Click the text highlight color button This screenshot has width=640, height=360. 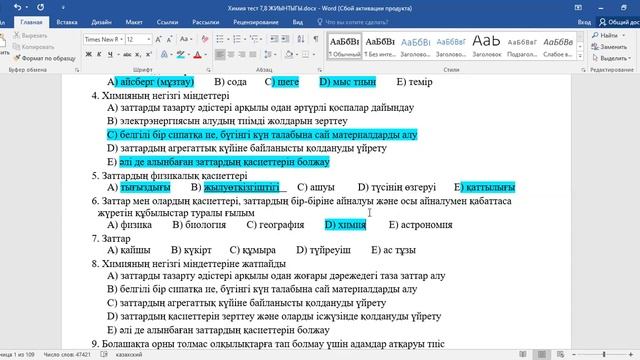[180, 54]
